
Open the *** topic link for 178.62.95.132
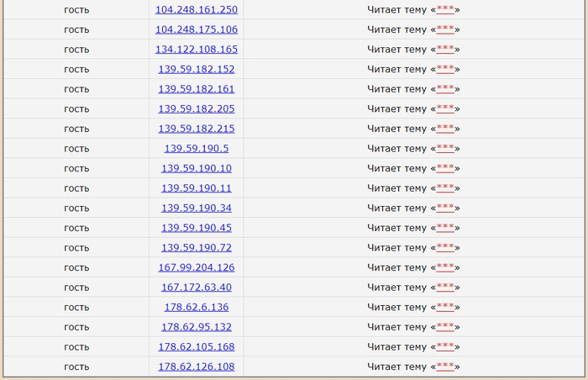[x=445, y=327]
